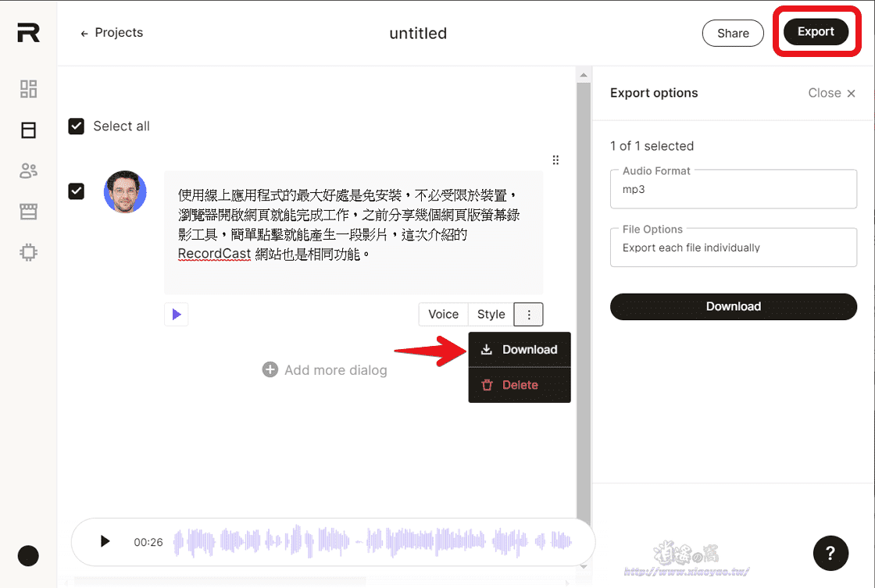Screen dimensions: 875x588
Task: Uncheck the dialog clip checkbox
Action: coord(76,191)
